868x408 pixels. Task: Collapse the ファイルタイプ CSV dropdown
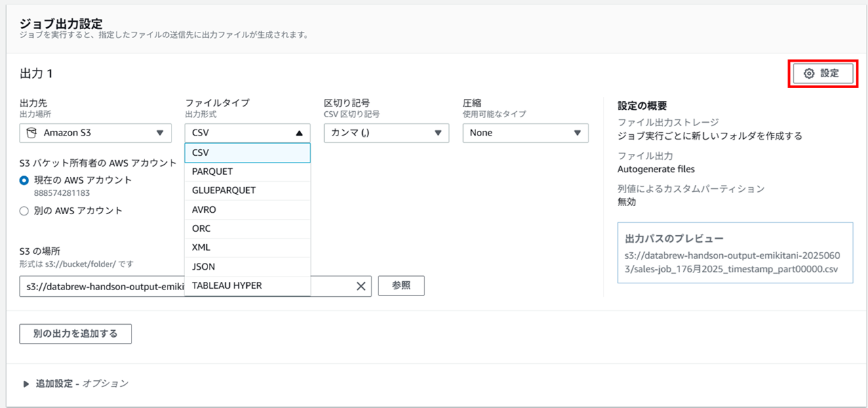248,133
